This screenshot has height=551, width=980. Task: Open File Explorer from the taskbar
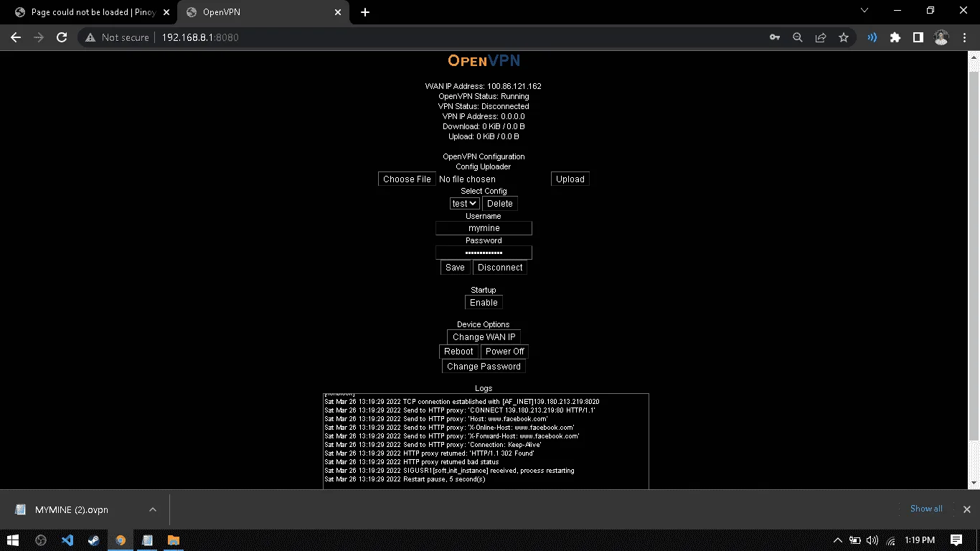173,540
